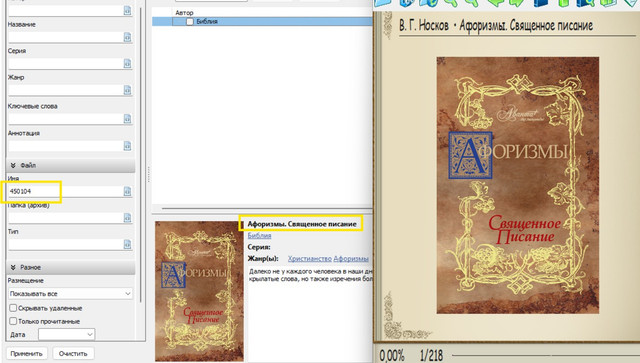This screenshot has width=640, height=363.
Task: Click the picker icon beside Название field
Action: [127, 37]
